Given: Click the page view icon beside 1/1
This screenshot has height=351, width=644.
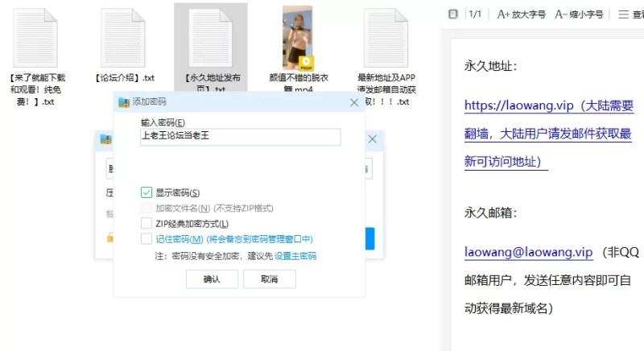Looking at the screenshot, I should point(453,14).
